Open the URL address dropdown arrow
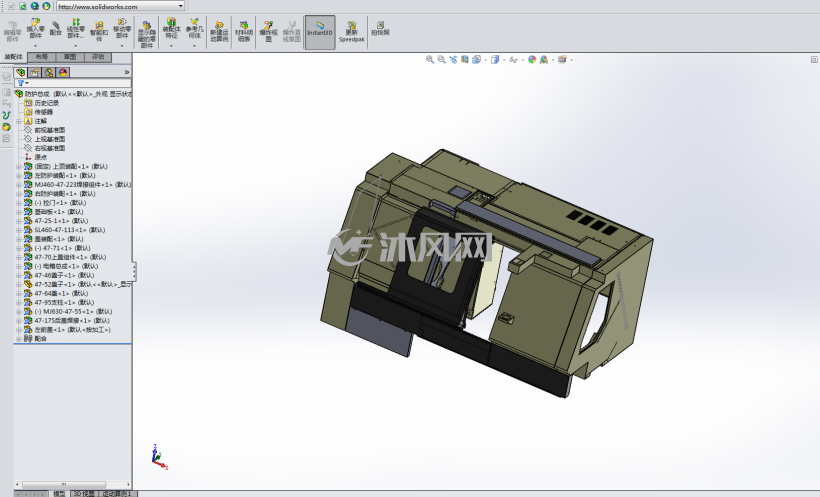 (x=181, y=6)
